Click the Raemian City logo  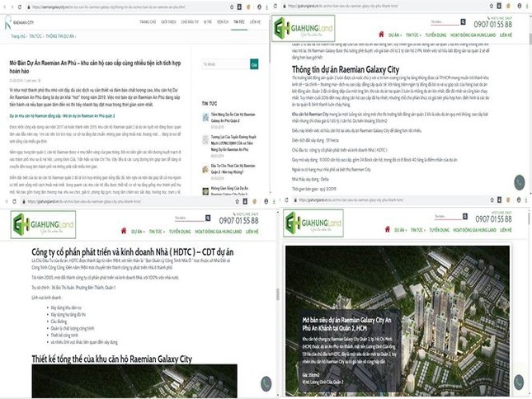coord(19,22)
